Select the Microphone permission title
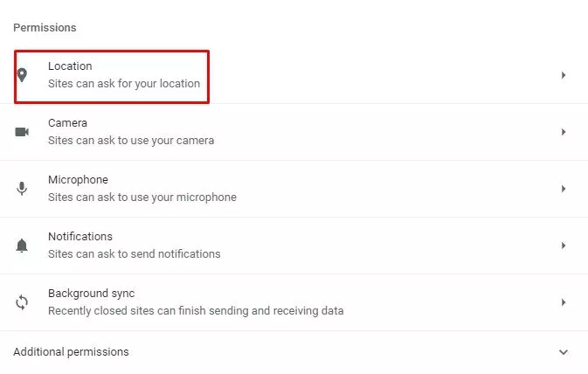The height and width of the screenshot is (374, 588). 78,180
